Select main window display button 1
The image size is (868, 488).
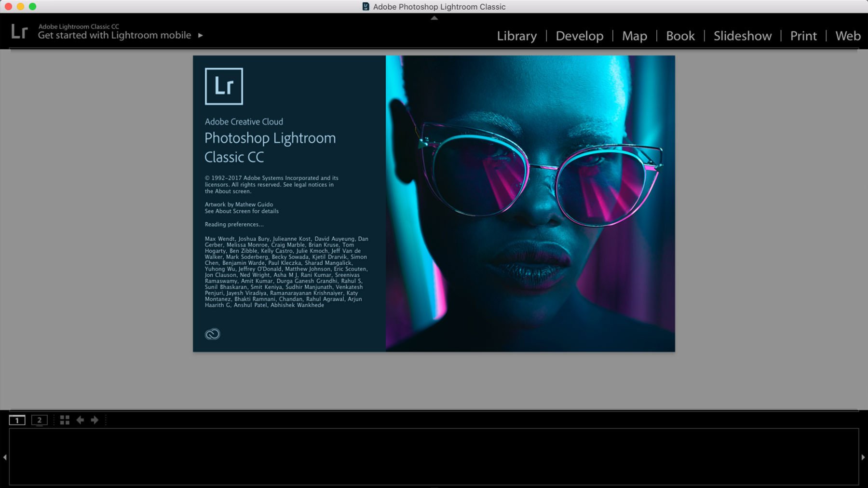(x=17, y=420)
